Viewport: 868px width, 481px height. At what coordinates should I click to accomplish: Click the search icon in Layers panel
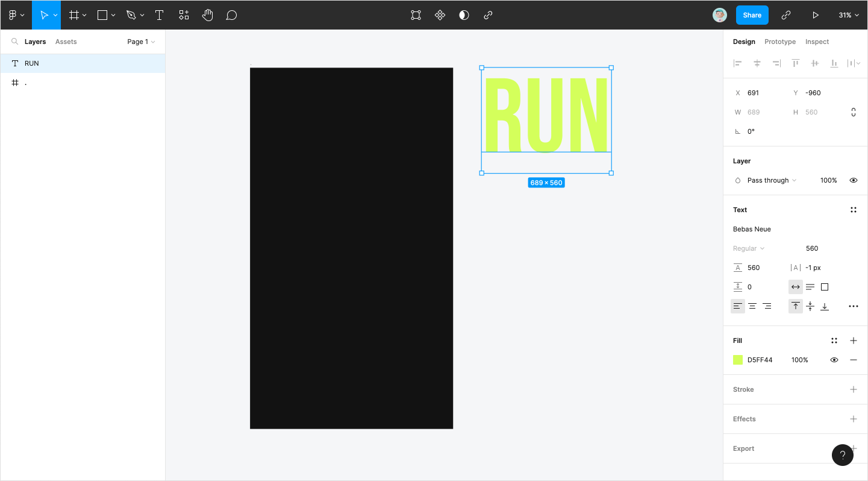coord(14,42)
